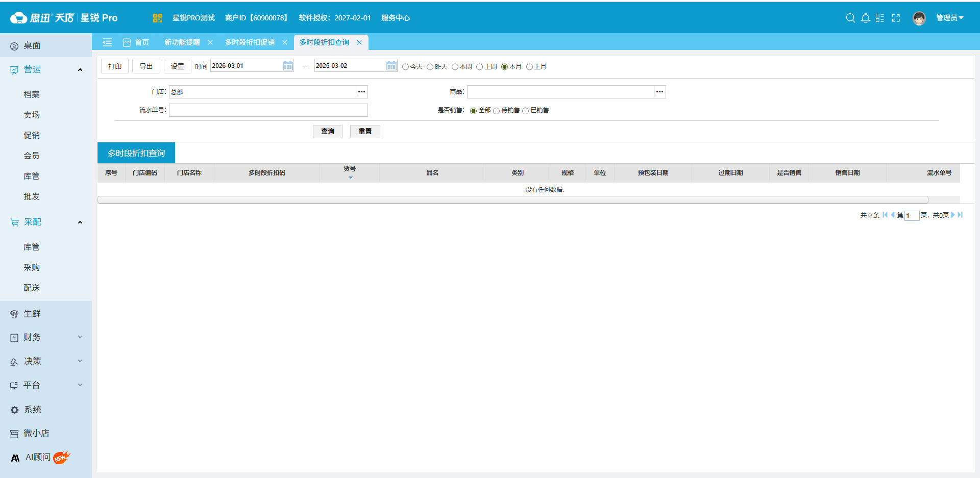Open the 管理员 user dropdown

point(949,18)
